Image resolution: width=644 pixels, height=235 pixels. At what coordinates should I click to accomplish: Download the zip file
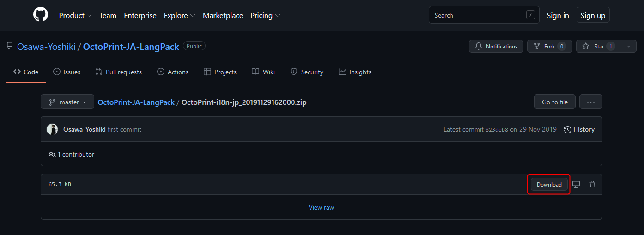click(x=549, y=184)
